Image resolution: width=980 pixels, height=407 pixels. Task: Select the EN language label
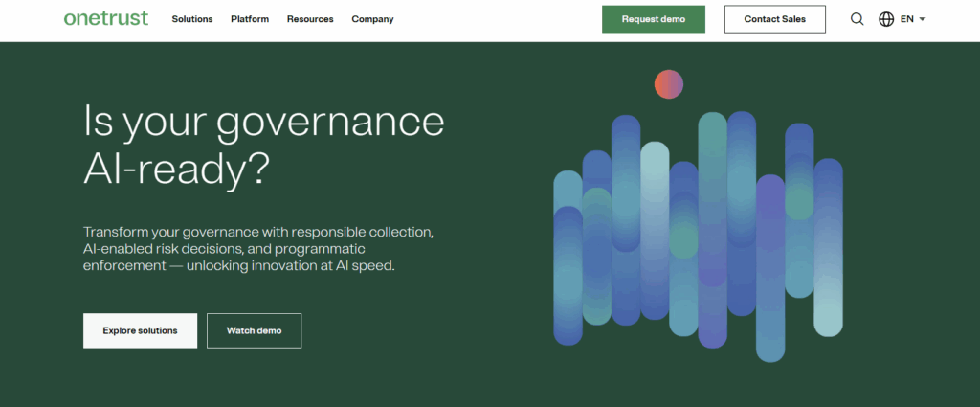906,19
